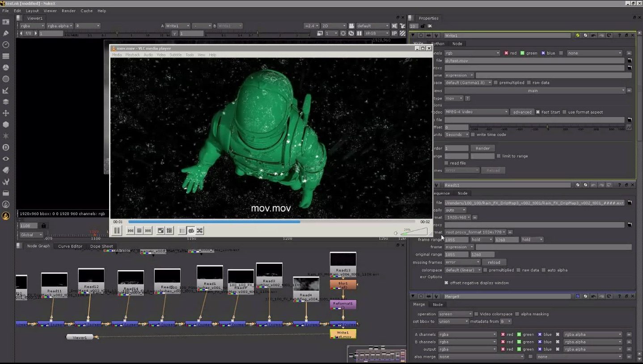Open VLC Media menu
The height and width of the screenshot is (364, 643).
tap(117, 55)
